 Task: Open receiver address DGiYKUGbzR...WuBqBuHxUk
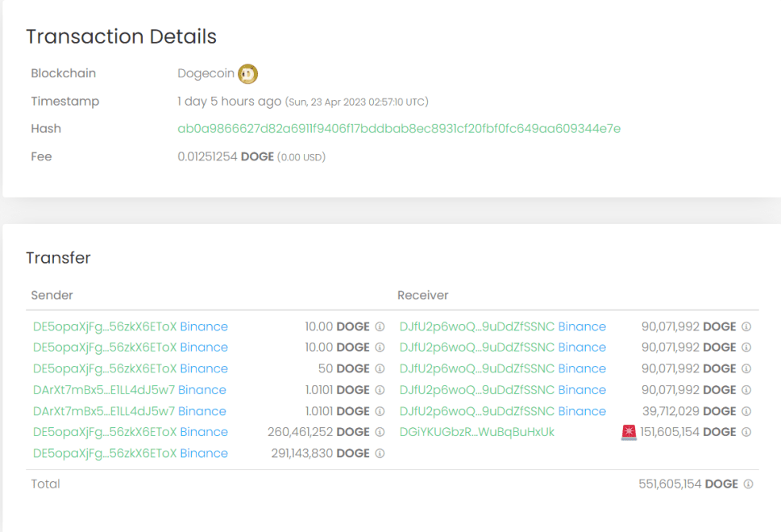coord(476,433)
